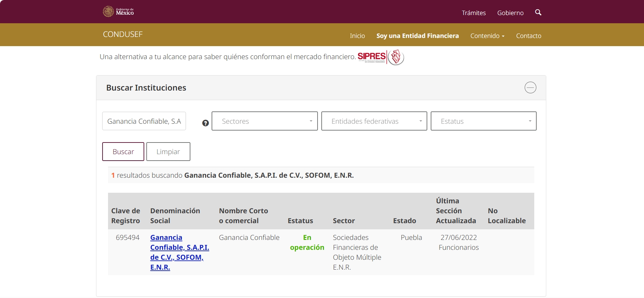Click the help question mark icon

[205, 123]
